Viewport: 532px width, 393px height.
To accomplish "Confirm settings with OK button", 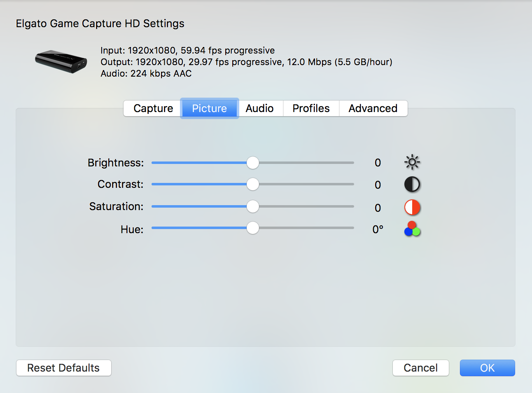I will point(487,368).
